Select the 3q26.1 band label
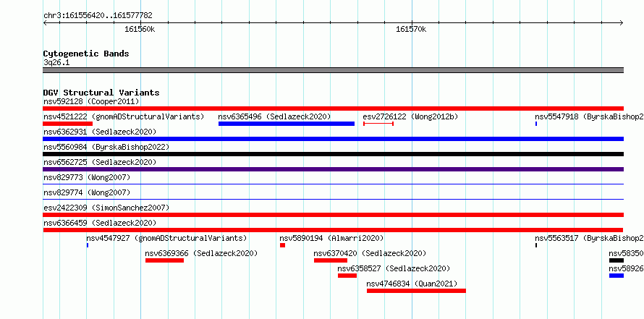This screenshot has height=319, width=644. coord(56,63)
